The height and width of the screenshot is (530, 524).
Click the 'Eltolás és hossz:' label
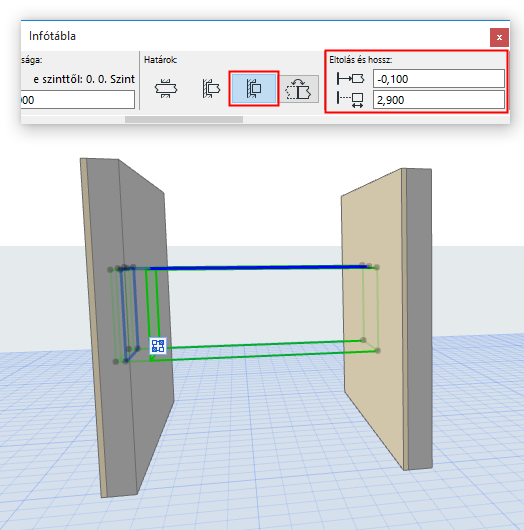(360, 60)
